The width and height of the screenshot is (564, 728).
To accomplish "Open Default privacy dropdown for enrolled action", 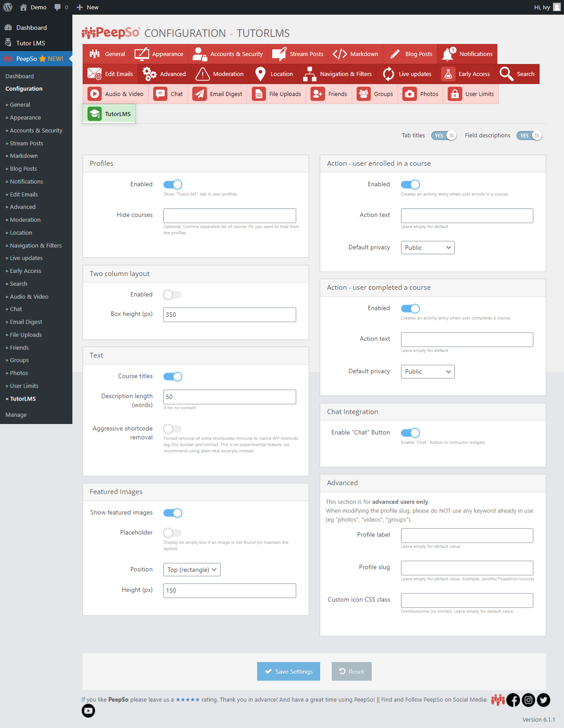I will (428, 248).
